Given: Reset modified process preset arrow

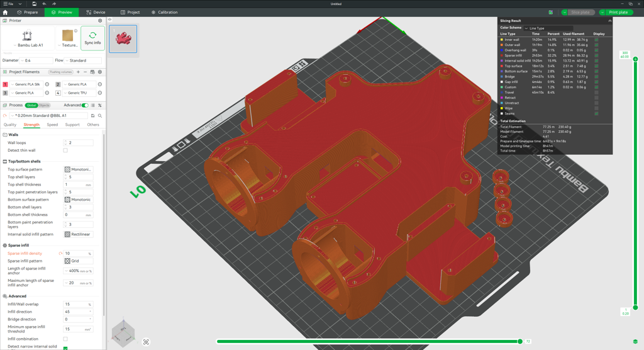Looking at the screenshot, I should click(x=5, y=116).
